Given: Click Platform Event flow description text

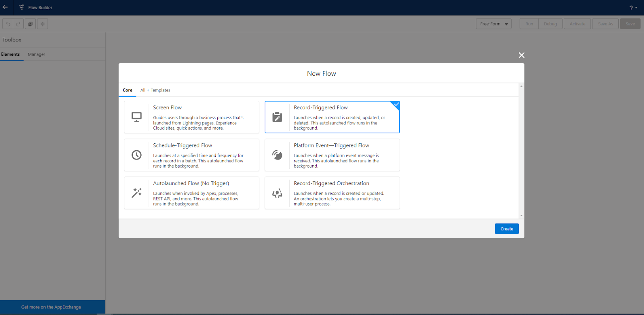Looking at the screenshot, I should coord(336,161).
